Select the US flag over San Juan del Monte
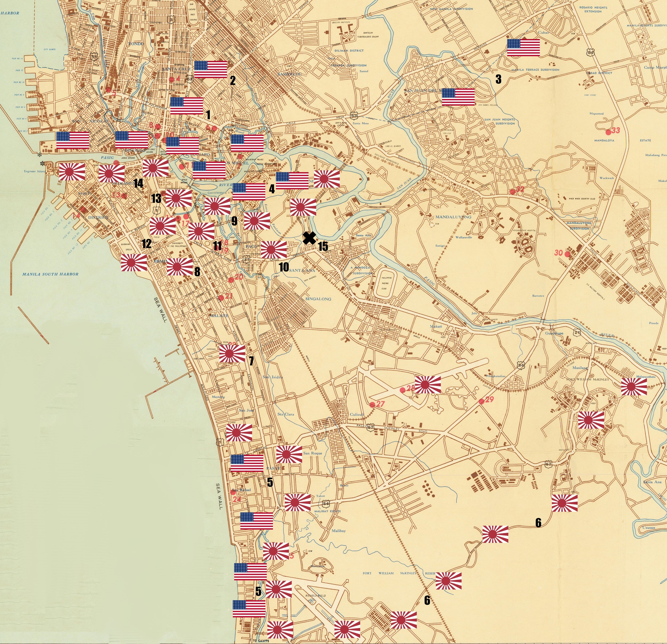This screenshot has width=667, height=644. coord(458,97)
